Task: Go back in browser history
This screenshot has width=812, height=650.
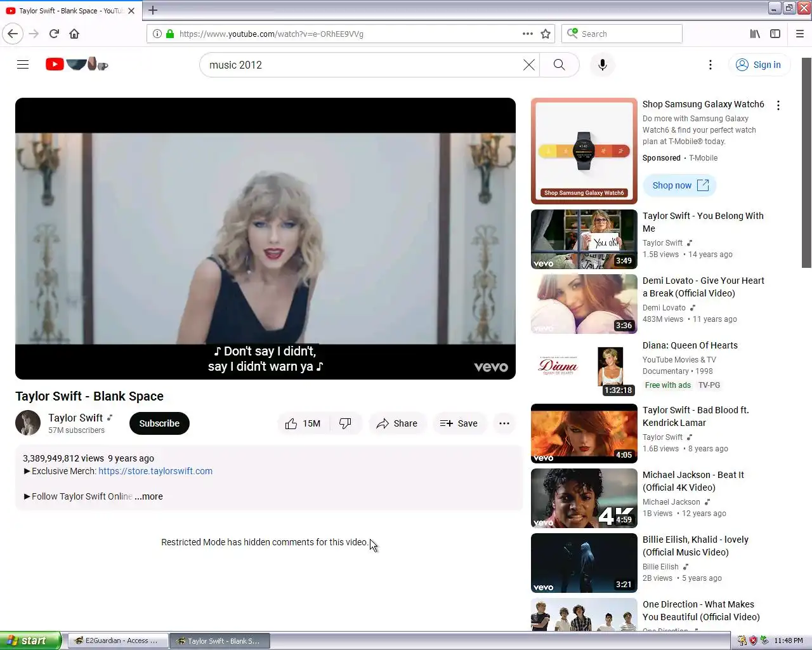Action: click(x=13, y=34)
